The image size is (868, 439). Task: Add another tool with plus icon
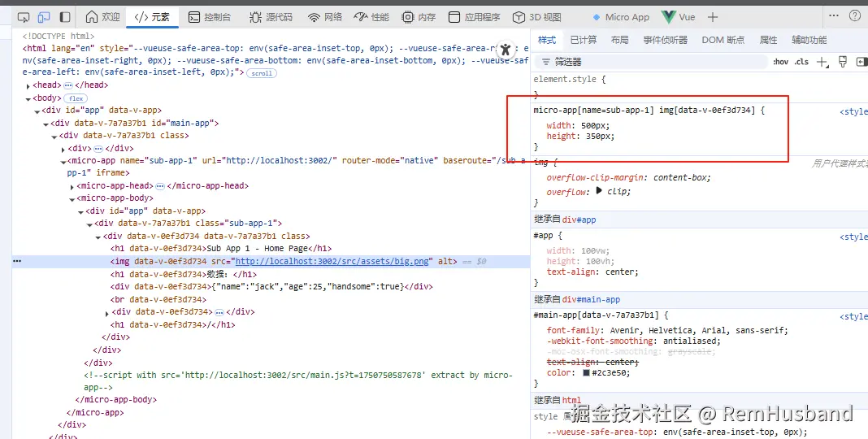tap(713, 17)
